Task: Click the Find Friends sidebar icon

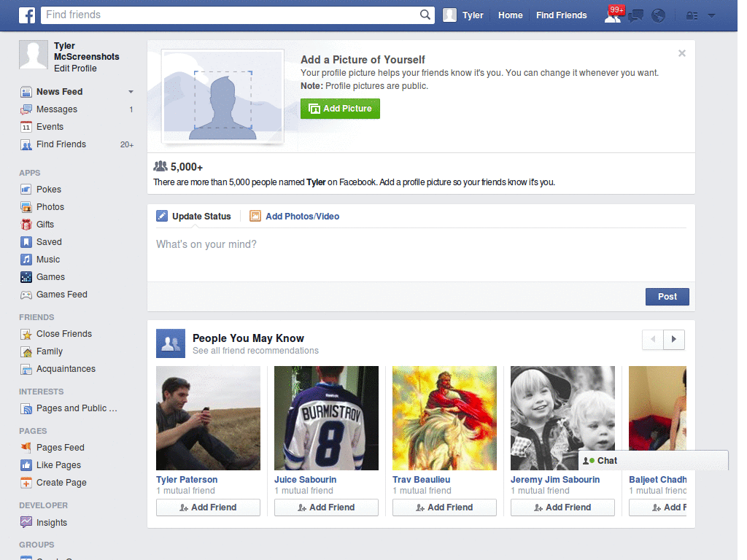Action: (26, 144)
